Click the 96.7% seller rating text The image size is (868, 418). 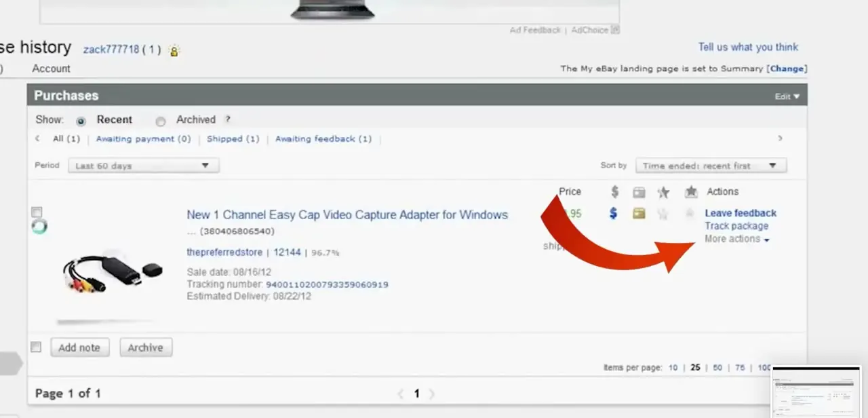[325, 252]
